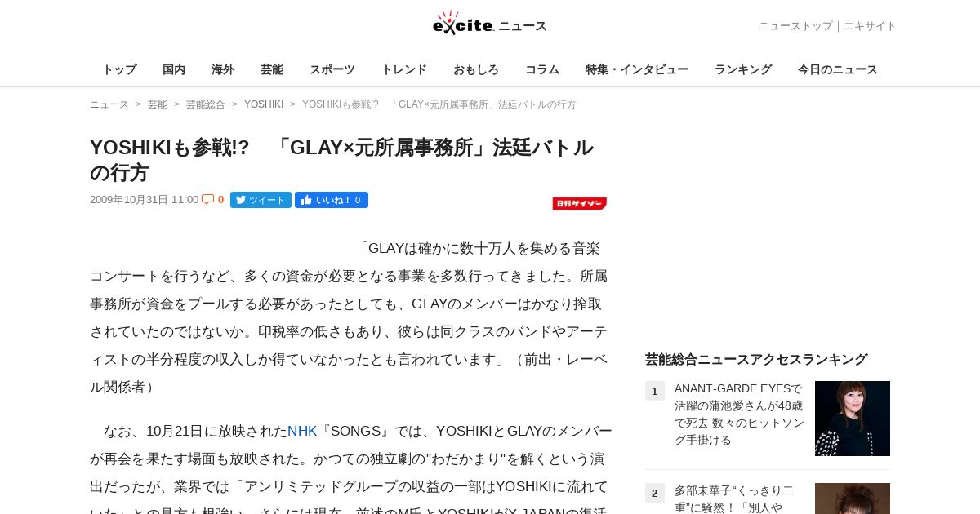
Task: Open the トレンド nav item
Action: coord(404,69)
